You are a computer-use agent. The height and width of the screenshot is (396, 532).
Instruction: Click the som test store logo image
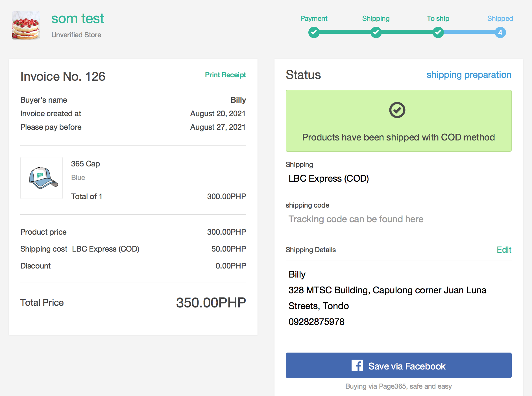click(x=26, y=25)
